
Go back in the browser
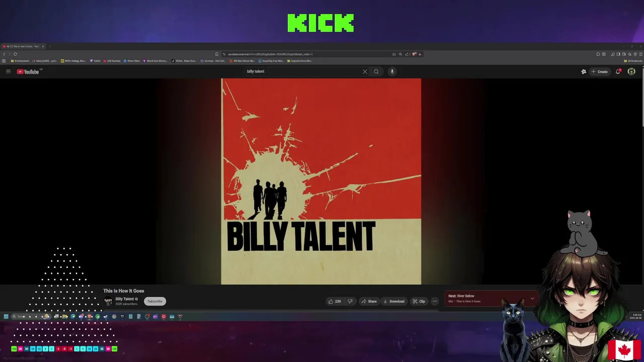pos(4,54)
